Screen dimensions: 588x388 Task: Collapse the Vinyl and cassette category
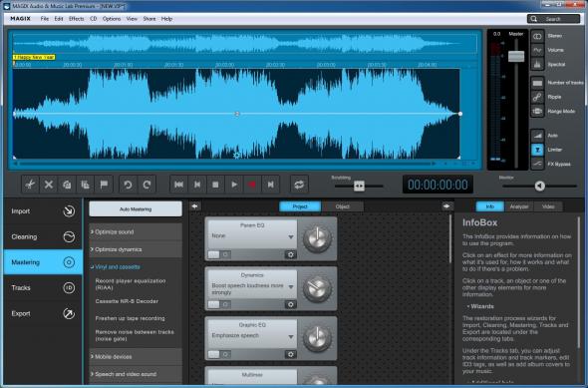point(136,266)
